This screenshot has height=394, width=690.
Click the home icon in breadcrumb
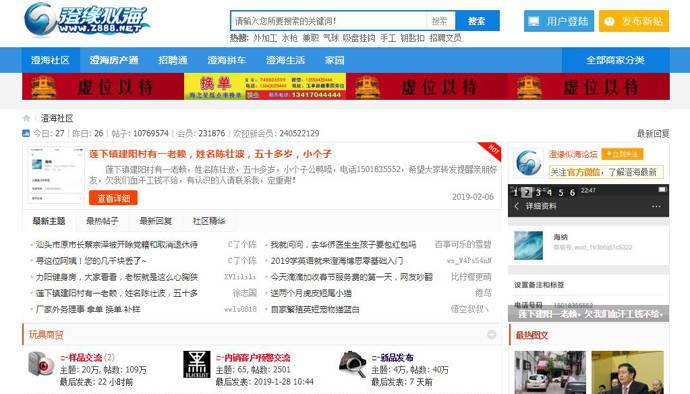[x=26, y=118]
